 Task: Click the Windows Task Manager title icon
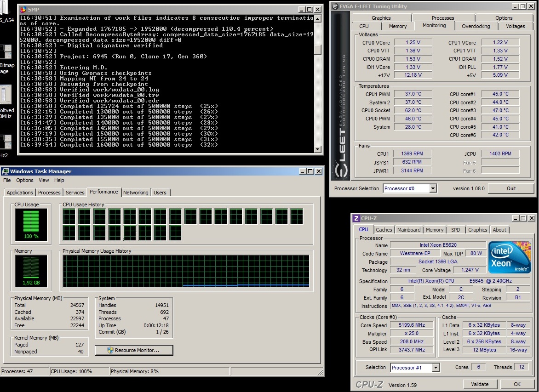tap(6, 171)
